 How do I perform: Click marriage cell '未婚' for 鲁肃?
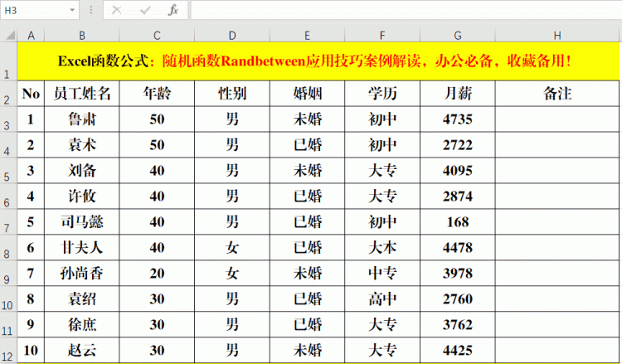(307, 119)
